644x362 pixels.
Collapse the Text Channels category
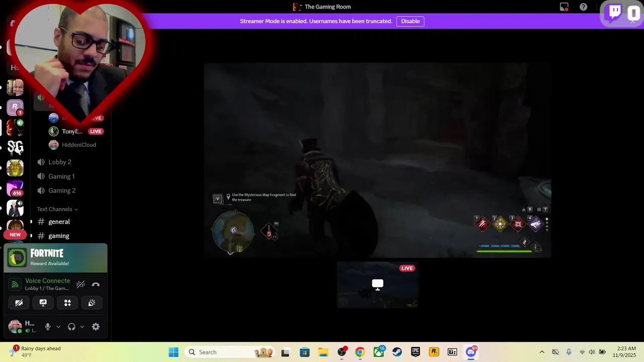[x=57, y=209]
